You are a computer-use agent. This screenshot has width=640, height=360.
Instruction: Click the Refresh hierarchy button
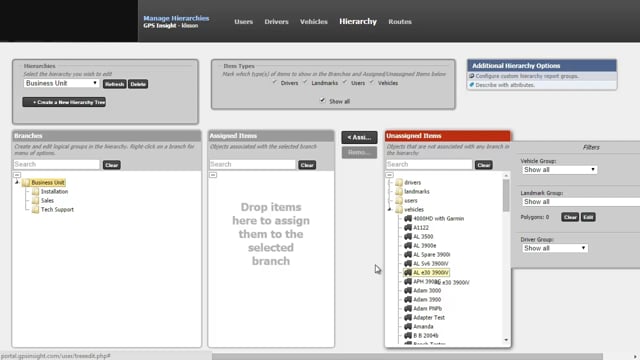click(114, 84)
